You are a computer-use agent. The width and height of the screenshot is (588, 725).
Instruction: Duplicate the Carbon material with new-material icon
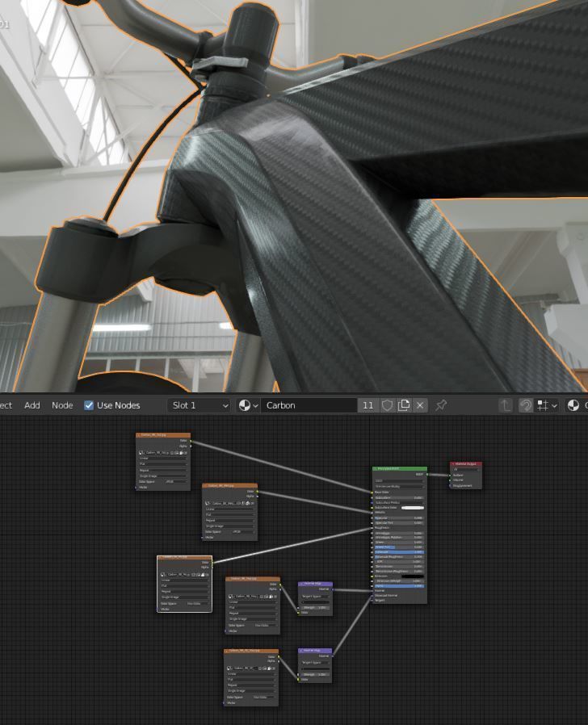[x=403, y=405]
